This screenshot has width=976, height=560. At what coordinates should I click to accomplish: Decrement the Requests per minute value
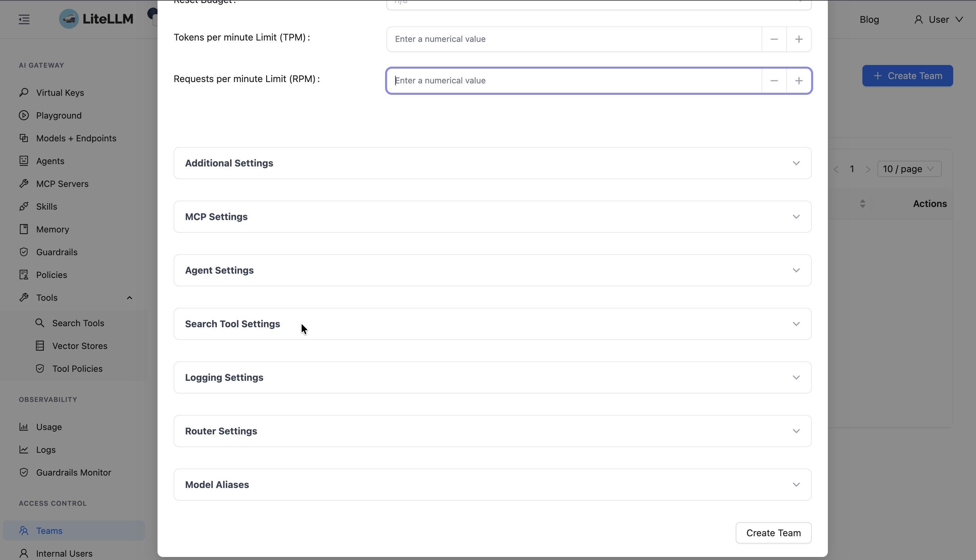774,81
